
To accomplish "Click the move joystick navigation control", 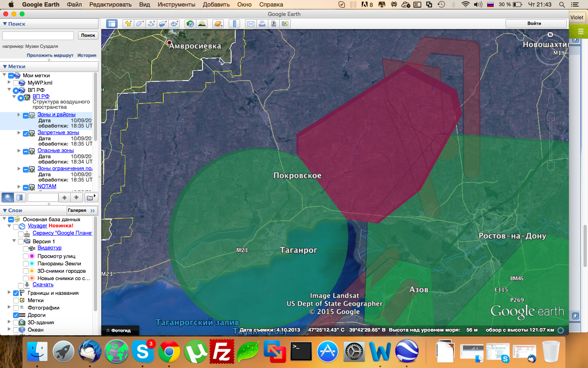I will pyautogui.click(x=550, y=79).
